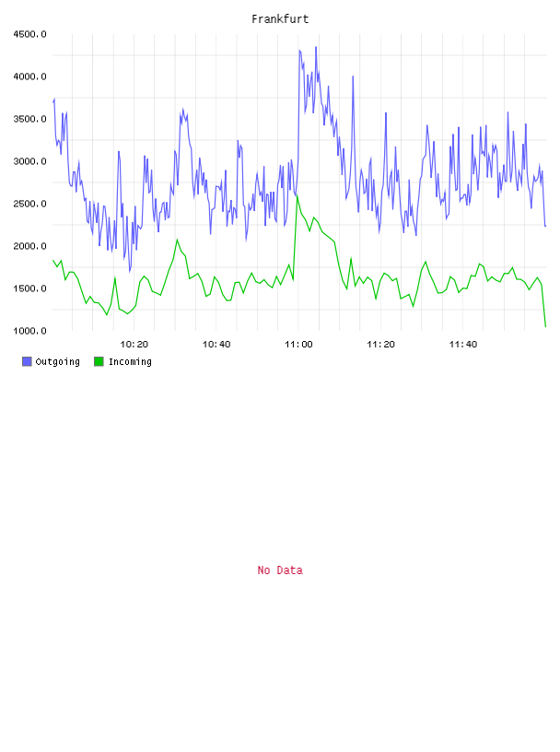Image resolution: width=560 pixels, height=752 pixels.
Task: Click the Frankfurt chart title
Action: [x=280, y=19]
